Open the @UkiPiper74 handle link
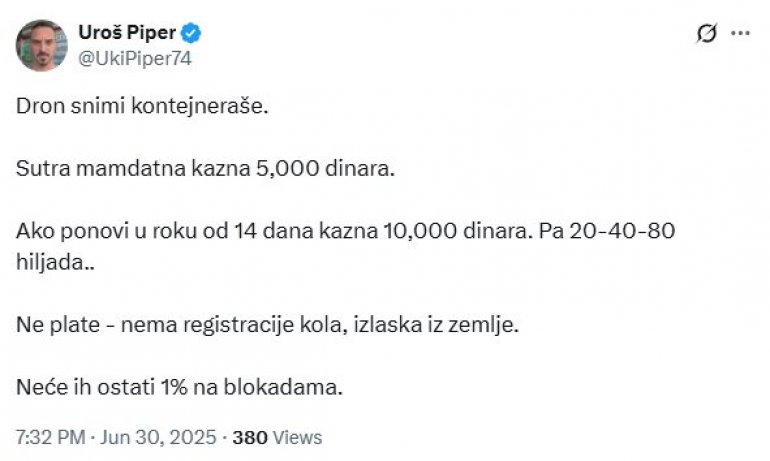The height and width of the screenshot is (461, 770). (x=134, y=58)
